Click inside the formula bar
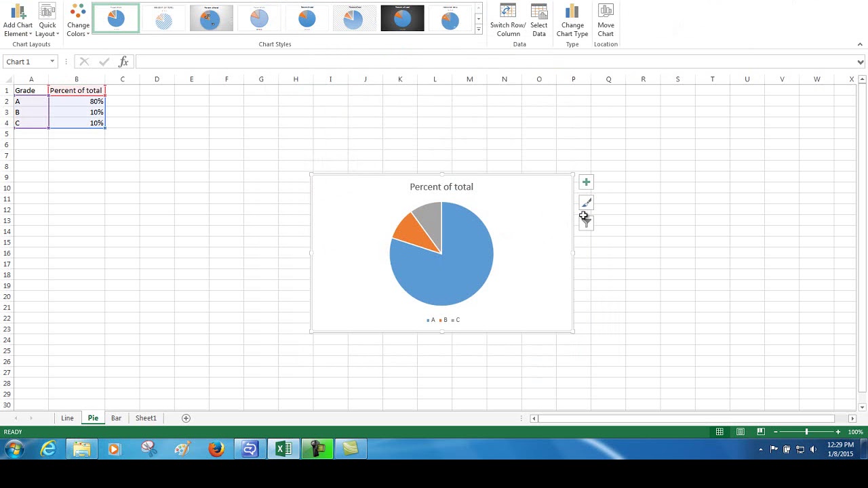Screen dimensions: 868x488 (495, 62)
